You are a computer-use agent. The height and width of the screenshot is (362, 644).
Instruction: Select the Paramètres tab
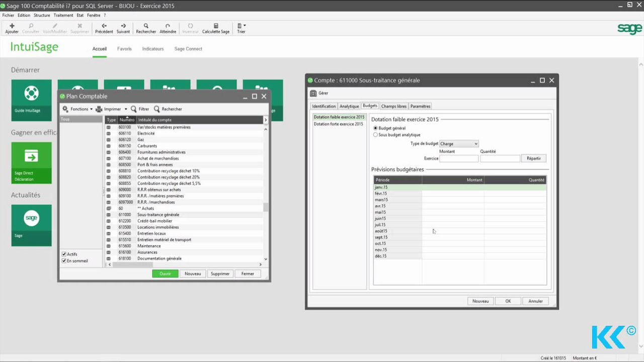[420, 106]
